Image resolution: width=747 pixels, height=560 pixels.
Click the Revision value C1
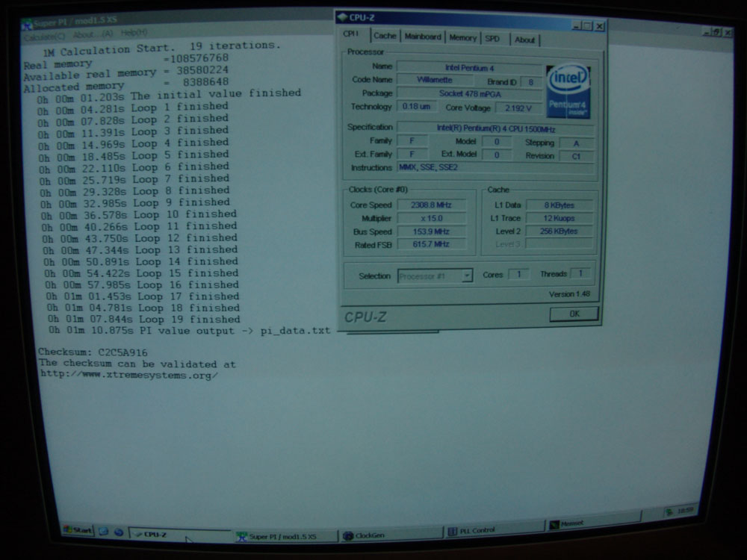click(x=577, y=156)
